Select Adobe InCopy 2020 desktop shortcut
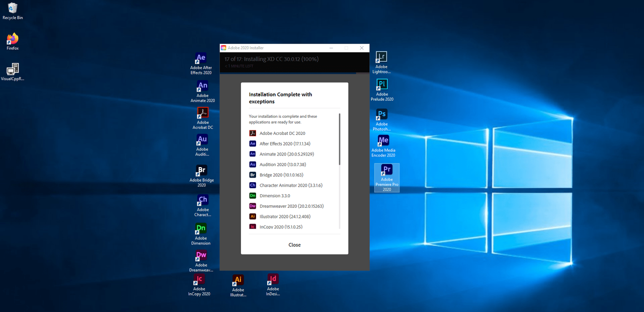The width and height of the screenshot is (644, 312). (199, 285)
